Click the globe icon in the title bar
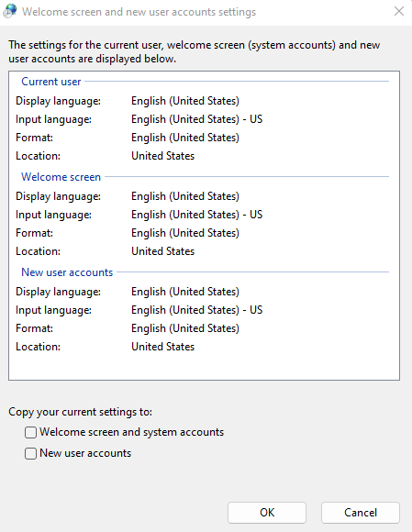Image resolution: width=412 pixels, height=532 pixels. [10, 11]
